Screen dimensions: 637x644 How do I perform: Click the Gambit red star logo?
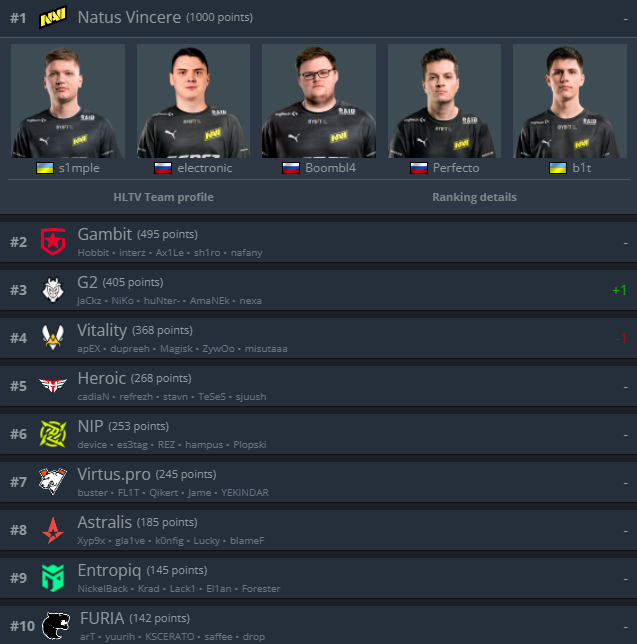[x=53, y=242]
